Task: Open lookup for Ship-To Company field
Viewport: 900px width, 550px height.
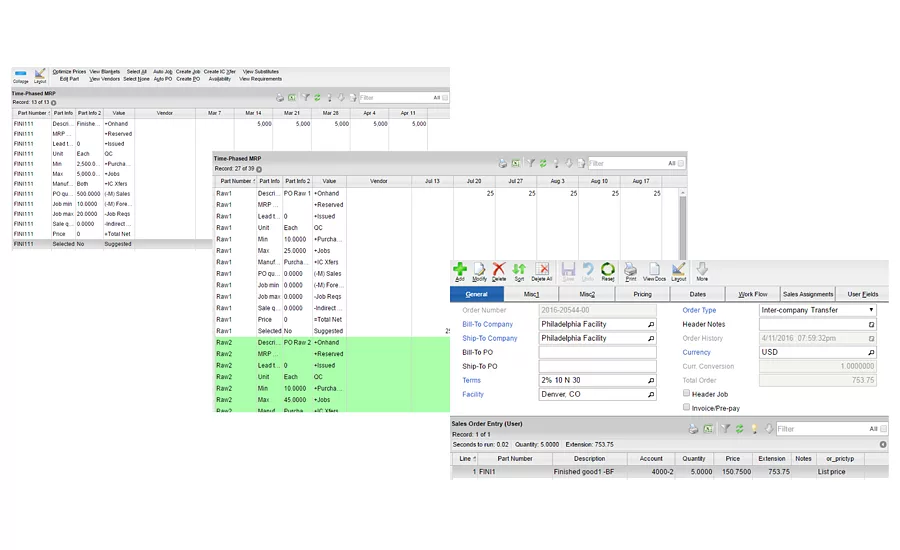Action: click(x=651, y=338)
